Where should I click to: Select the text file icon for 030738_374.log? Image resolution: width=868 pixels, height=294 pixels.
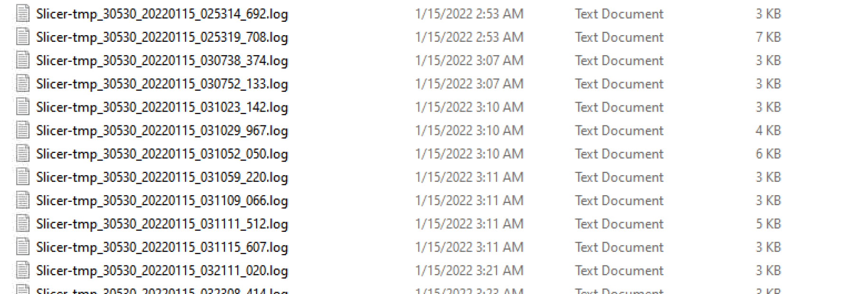(x=23, y=60)
